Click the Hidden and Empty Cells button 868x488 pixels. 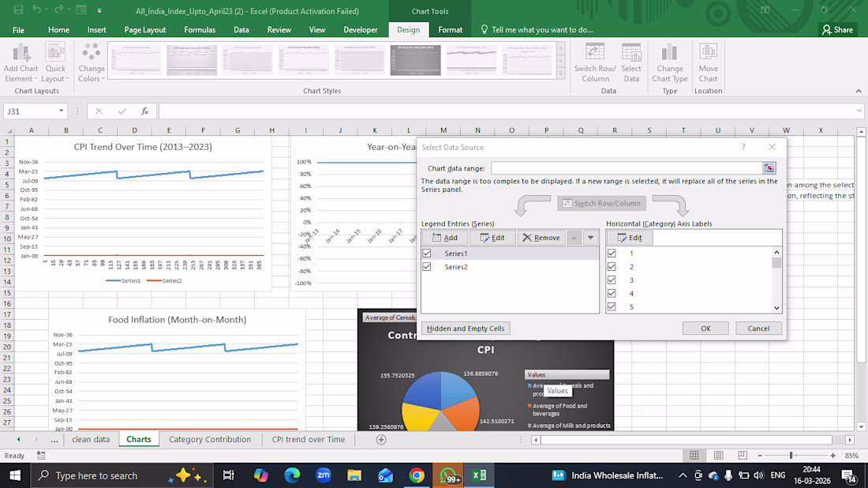pos(466,328)
